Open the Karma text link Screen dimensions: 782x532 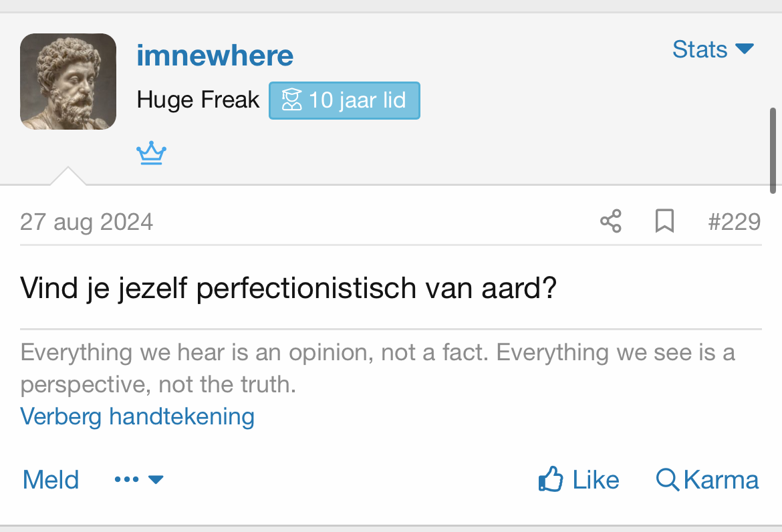click(x=721, y=480)
